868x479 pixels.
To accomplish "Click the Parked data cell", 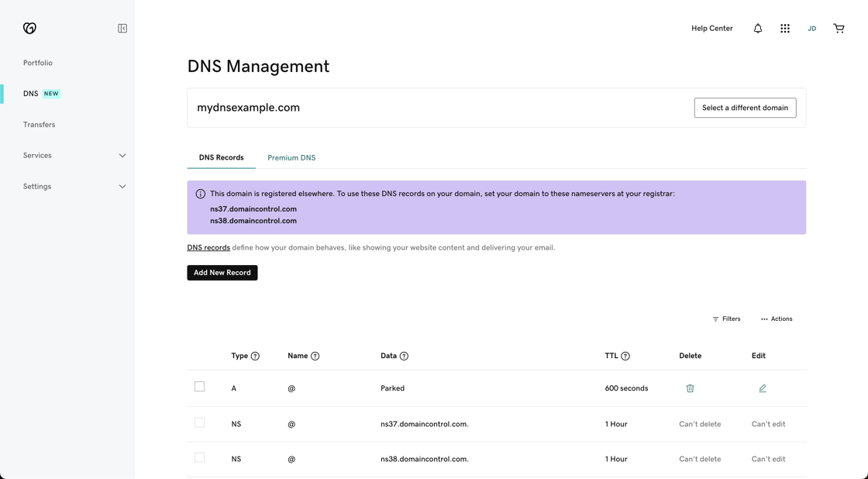I will [x=392, y=388].
